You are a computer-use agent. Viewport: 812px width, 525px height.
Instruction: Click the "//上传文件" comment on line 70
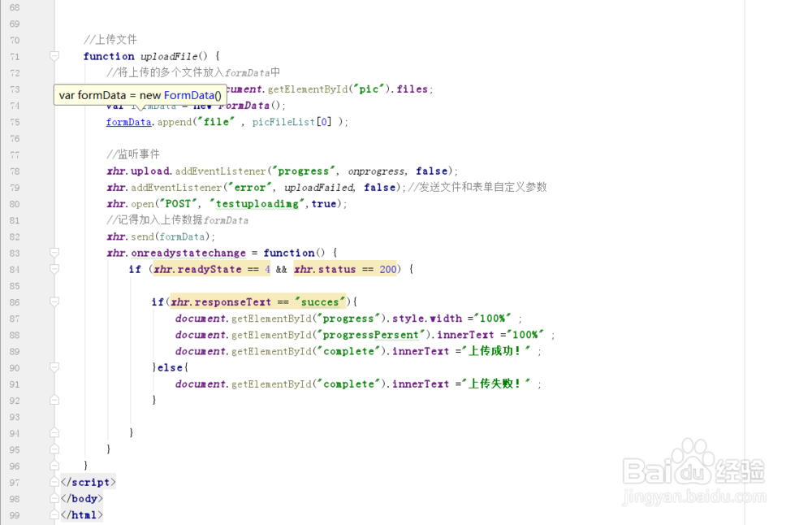point(110,39)
